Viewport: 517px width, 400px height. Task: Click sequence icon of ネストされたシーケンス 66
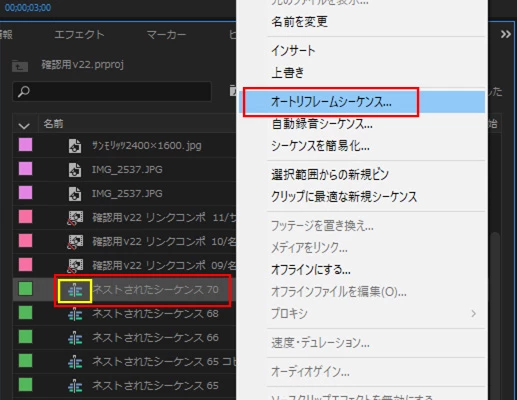pyautogui.click(x=75, y=338)
